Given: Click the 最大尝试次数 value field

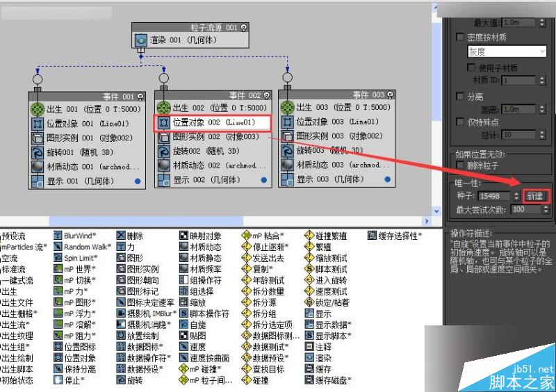Looking at the screenshot, I should tap(525, 209).
